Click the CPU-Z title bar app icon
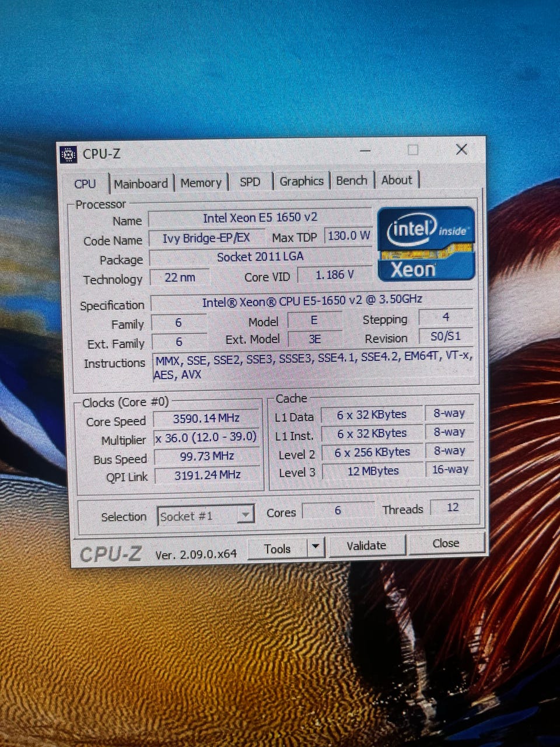 [x=69, y=154]
